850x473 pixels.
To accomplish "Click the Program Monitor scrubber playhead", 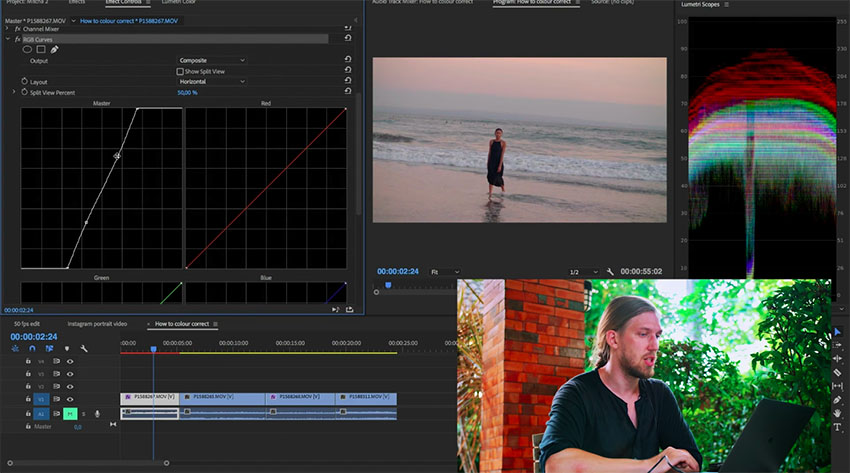I will point(388,285).
